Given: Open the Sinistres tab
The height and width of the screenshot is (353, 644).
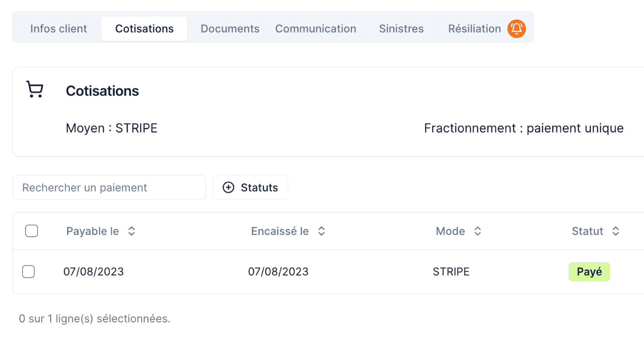Looking at the screenshot, I should click(401, 29).
